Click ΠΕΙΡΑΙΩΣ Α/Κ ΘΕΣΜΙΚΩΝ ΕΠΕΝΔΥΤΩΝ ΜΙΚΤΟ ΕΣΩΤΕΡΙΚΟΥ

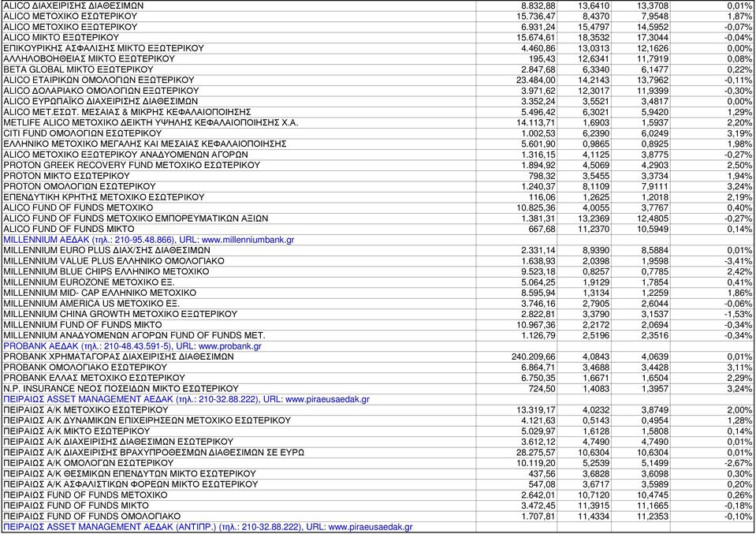click(130, 474)
